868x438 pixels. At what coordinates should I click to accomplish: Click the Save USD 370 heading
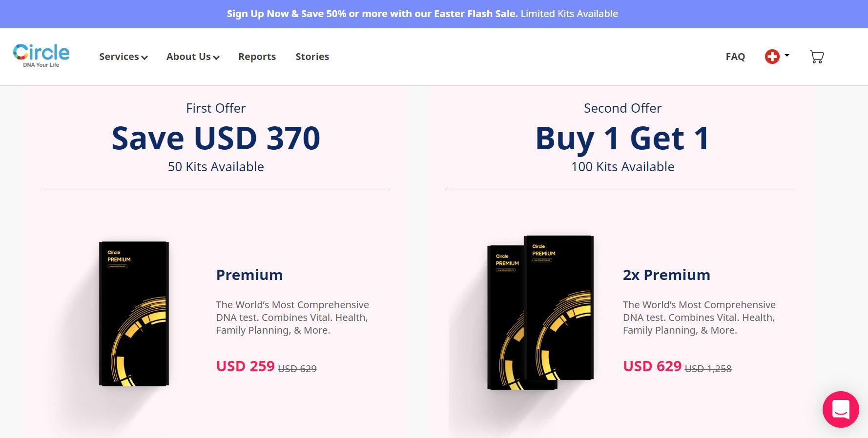tap(216, 138)
